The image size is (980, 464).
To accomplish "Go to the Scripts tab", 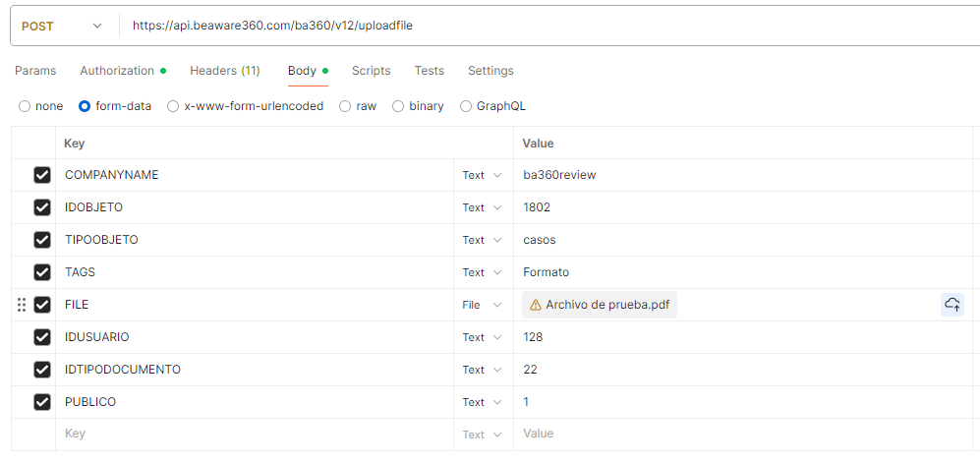I will pos(371,71).
